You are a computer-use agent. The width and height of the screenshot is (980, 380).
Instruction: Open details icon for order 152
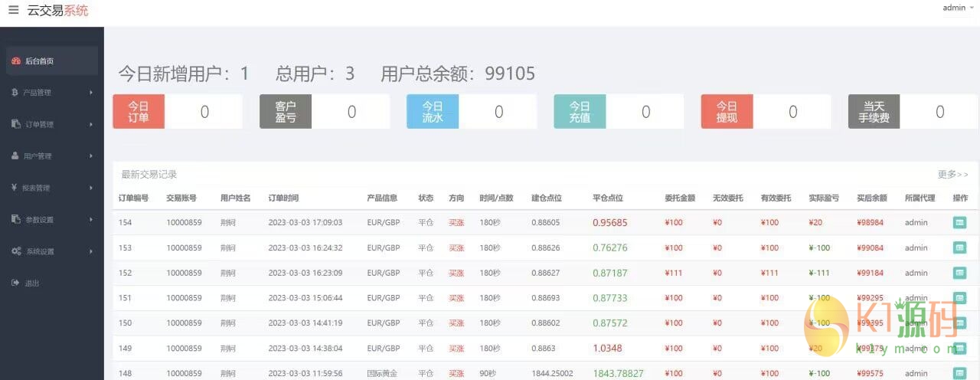[959, 273]
